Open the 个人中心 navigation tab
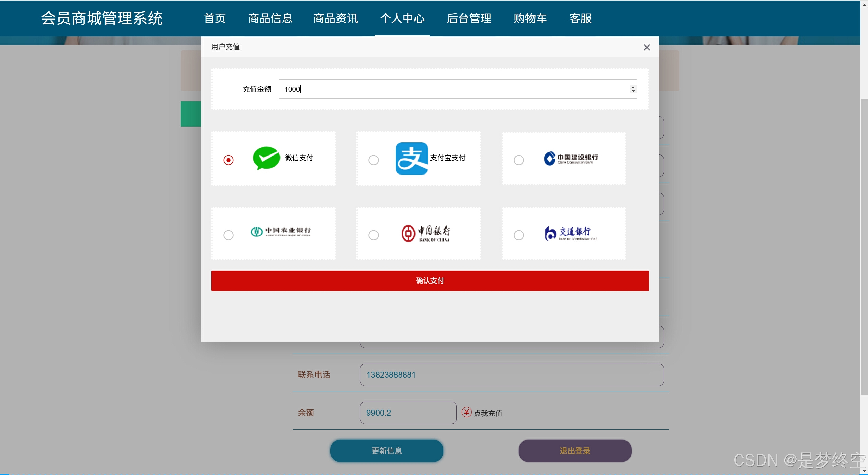This screenshot has height=475, width=868. (402, 18)
